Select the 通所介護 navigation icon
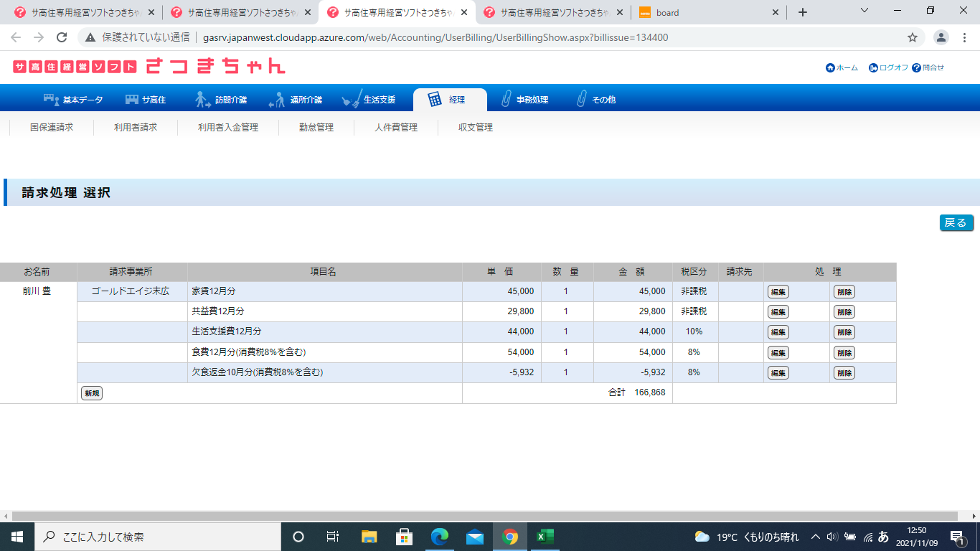Viewport: 980px width, 551px height. (x=277, y=100)
